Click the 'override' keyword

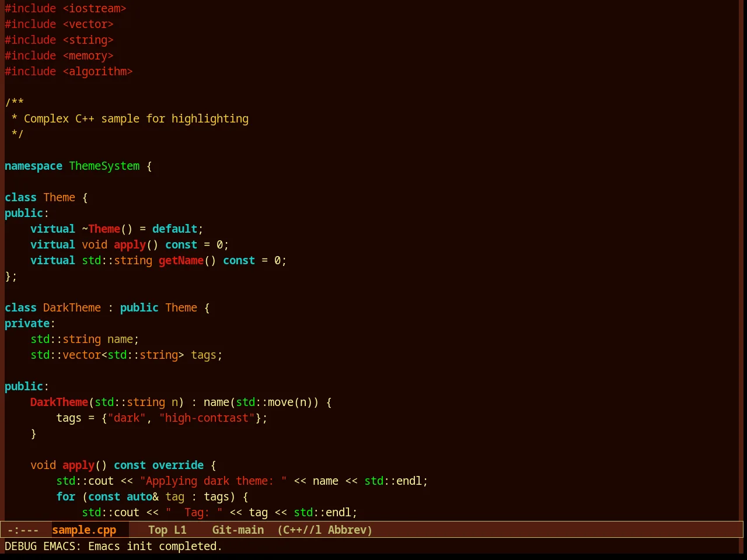(x=178, y=465)
